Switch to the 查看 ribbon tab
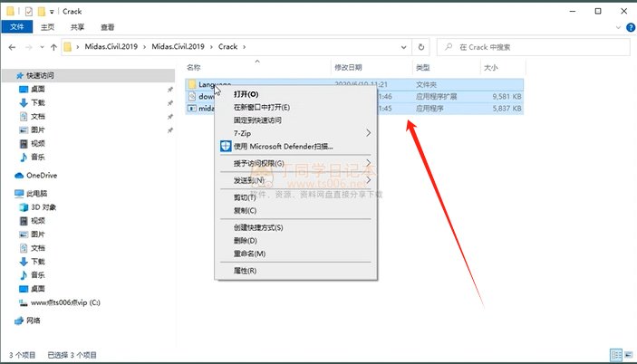 tap(107, 27)
